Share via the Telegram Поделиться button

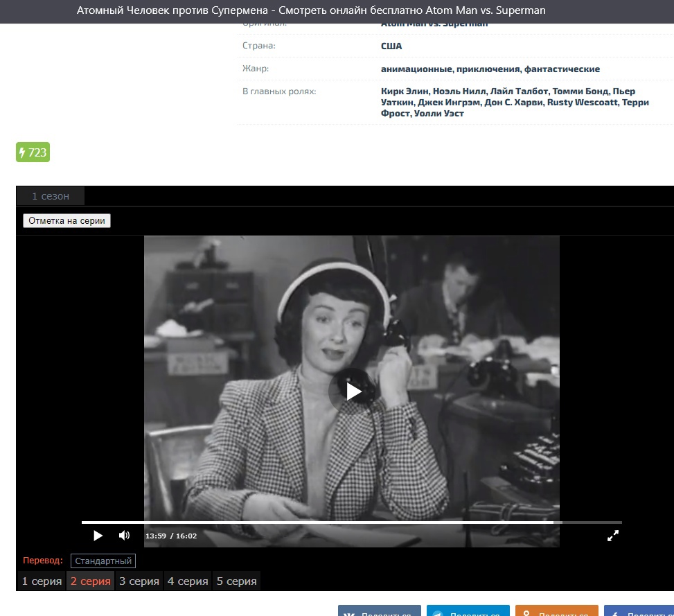pos(468,611)
